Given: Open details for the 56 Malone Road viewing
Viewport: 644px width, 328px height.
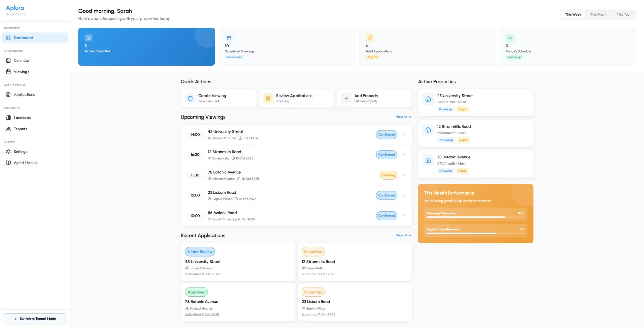Looking at the screenshot, I should 404,215.
